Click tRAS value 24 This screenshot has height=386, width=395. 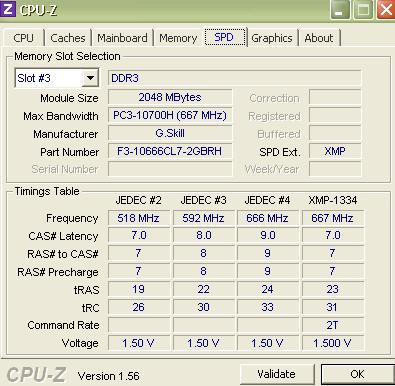268,289
